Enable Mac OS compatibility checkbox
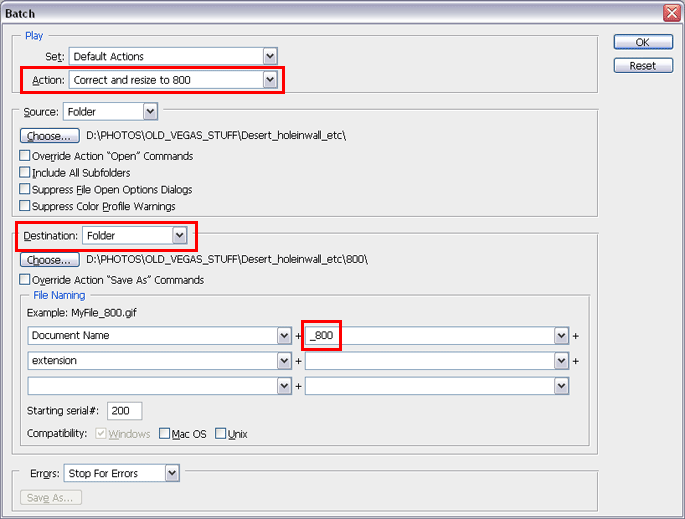 [165, 434]
